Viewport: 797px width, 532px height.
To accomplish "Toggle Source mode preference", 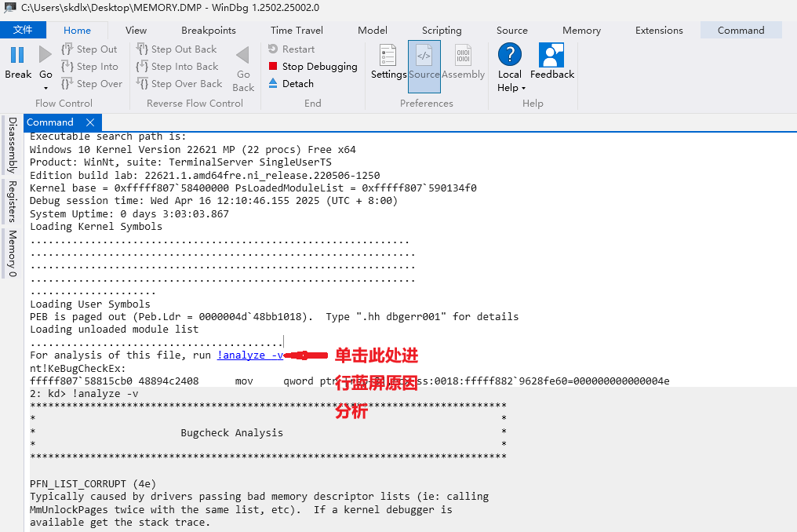I will pos(424,67).
